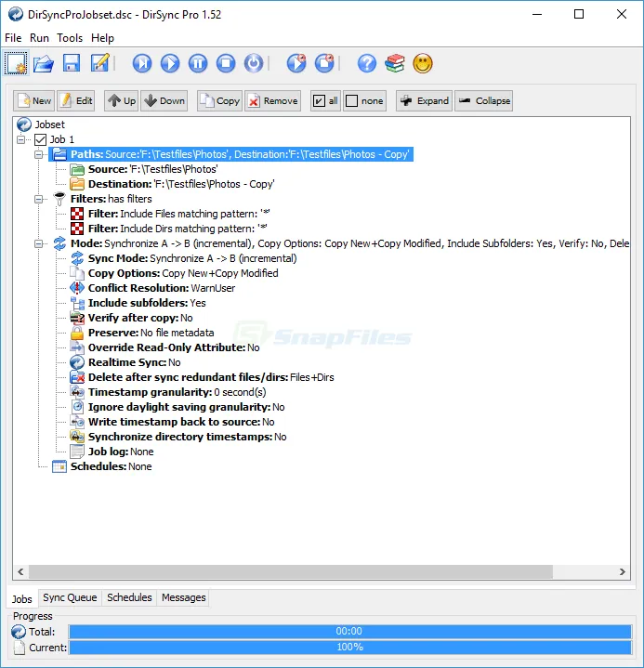
Task: Click the Realtime Sync icon
Action: click(77, 362)
